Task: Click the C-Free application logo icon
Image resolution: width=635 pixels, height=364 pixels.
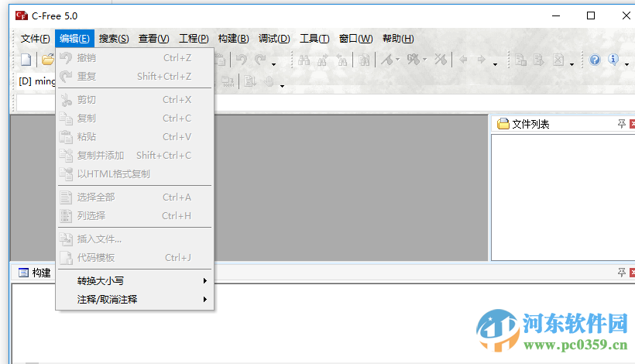Action: coord(21,15)
